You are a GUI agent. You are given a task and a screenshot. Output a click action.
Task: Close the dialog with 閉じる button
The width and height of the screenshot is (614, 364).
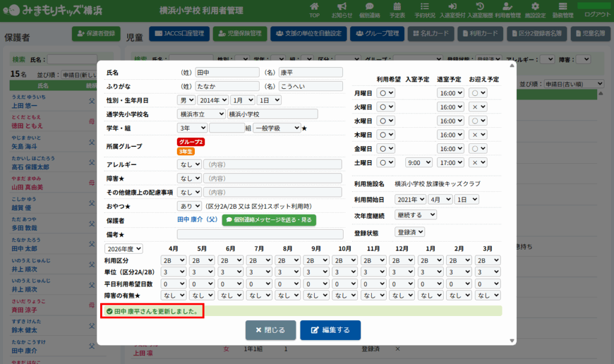[270, 330]
